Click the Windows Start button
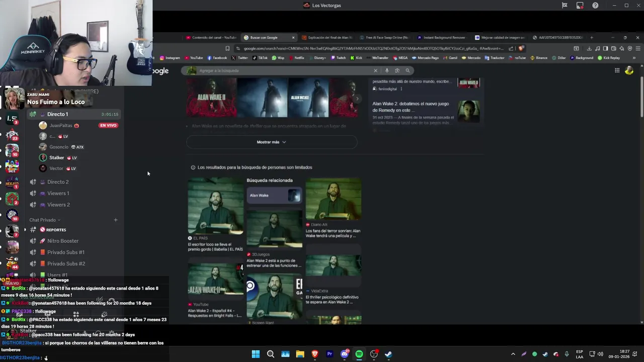644x362 pixels. pyautogui.click(x=256, y=354)
